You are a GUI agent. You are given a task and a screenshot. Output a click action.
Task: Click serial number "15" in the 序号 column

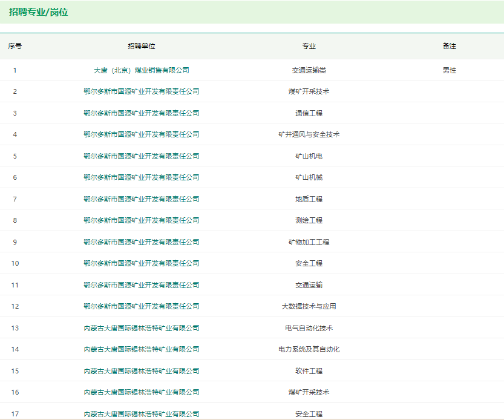[x=15, y=371]
